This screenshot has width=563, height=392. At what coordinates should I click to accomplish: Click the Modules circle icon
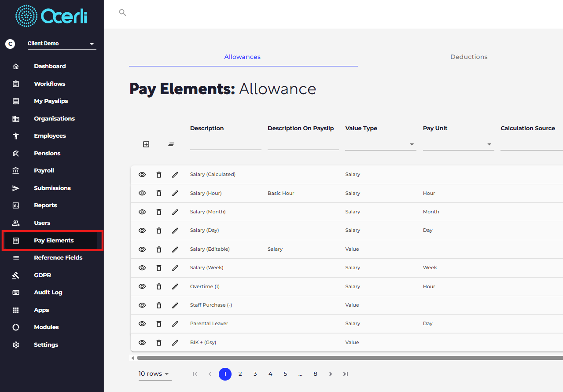pyautogui.click(x=16, y=327)
